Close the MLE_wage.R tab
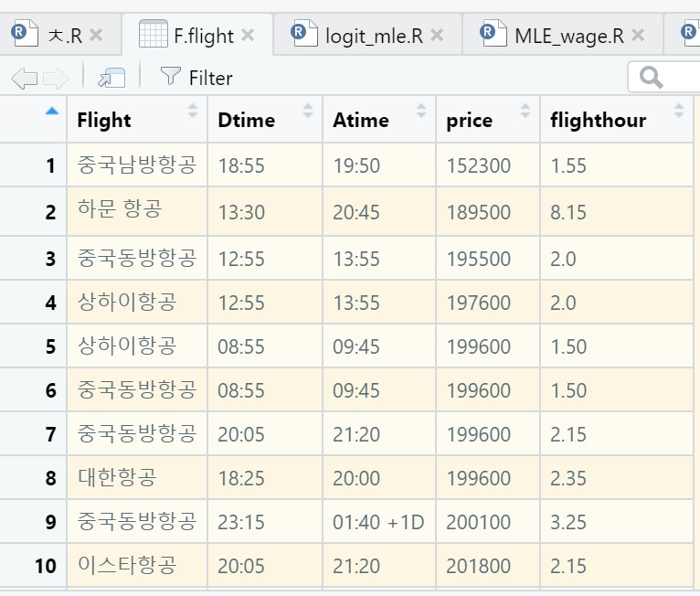700x596 pixels. pyautogui.click(x=639, y=35)
